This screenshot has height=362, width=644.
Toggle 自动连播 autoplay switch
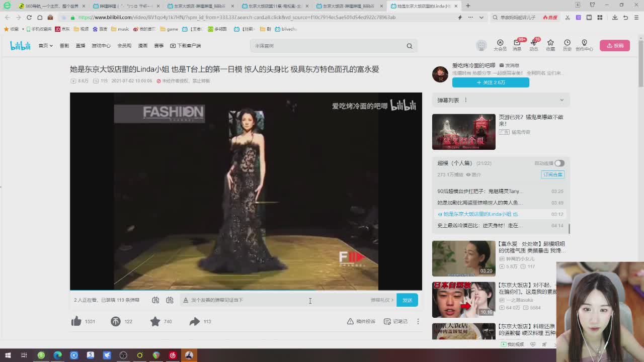pyautogui.click(x=559, y=163)
